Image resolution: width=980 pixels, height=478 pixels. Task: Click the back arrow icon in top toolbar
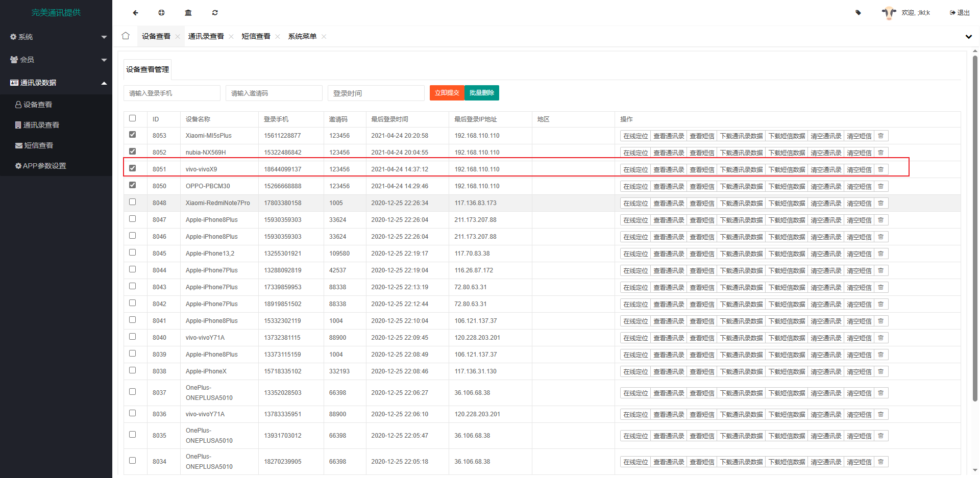[135, 13]
